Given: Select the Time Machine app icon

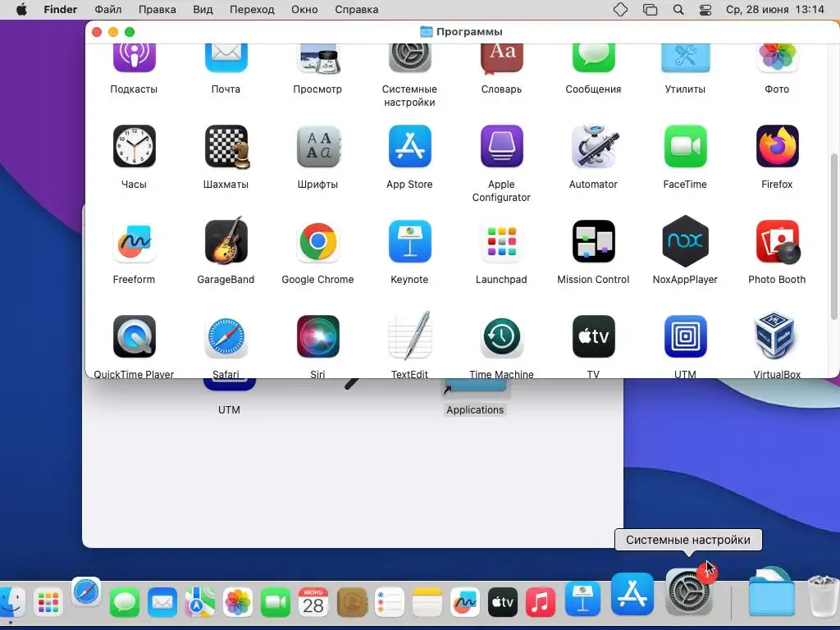Looking at the screenshot, I should pyautogui.click(x=501, y=336).
